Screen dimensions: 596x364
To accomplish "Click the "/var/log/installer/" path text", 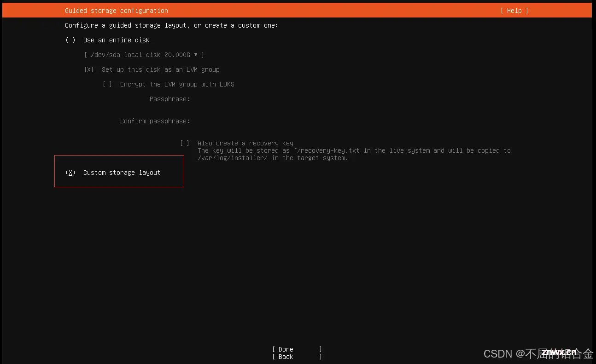I will [x=233, y=158].
